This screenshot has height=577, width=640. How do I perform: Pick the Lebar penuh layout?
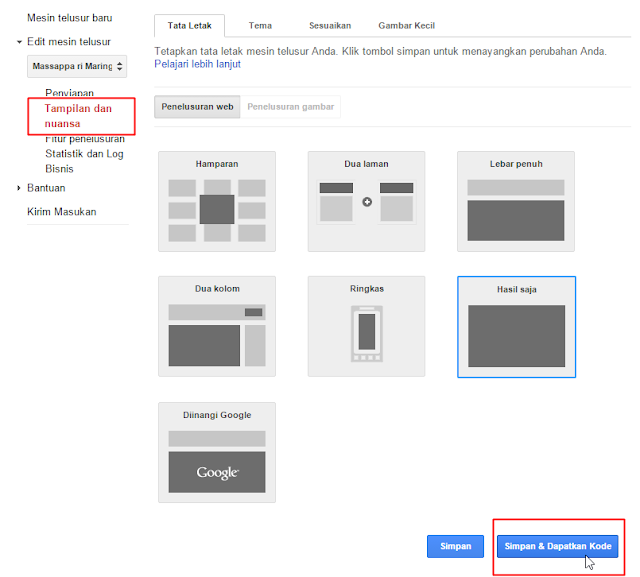point(516,201)
